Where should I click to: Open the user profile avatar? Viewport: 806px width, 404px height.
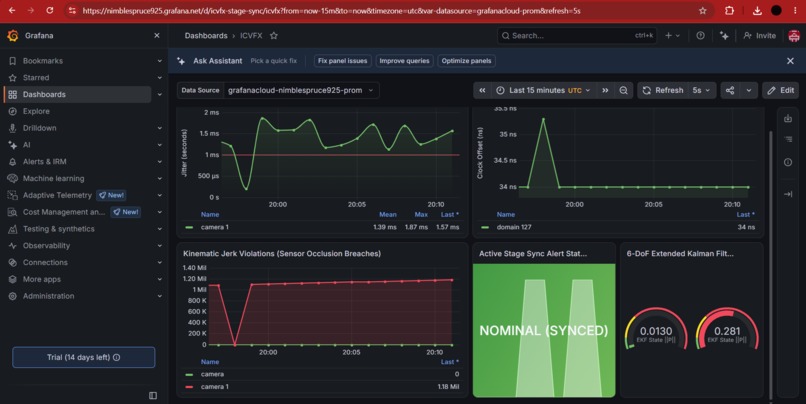(794, 35)
